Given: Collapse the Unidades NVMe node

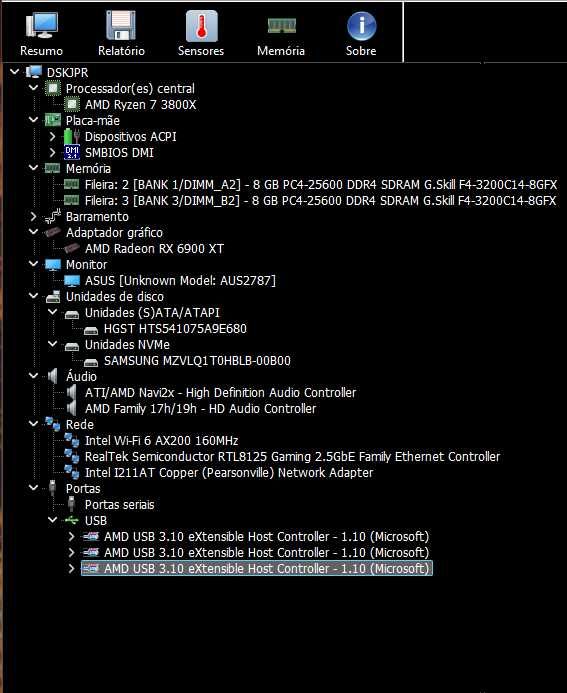Looking at the screenshot, I should point(53,343).
